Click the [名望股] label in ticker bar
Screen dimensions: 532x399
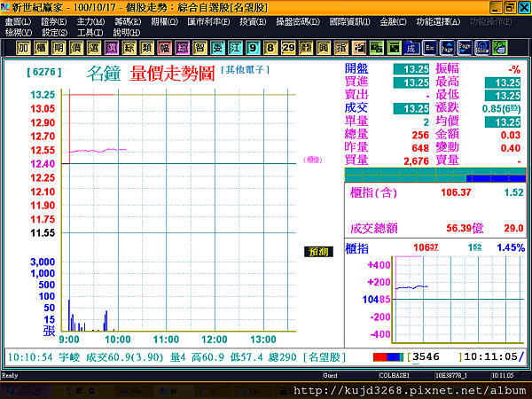(x=325, y=357)
